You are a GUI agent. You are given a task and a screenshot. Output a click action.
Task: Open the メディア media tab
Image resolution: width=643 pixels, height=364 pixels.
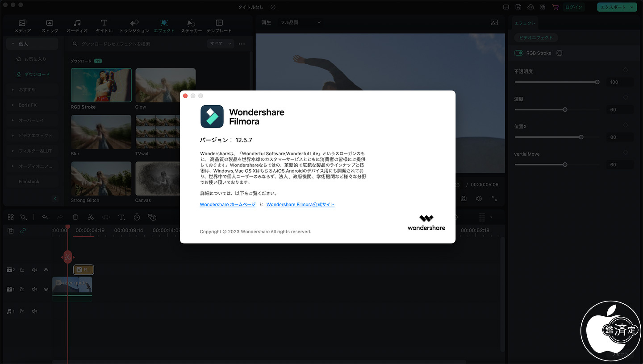point(22,26)
